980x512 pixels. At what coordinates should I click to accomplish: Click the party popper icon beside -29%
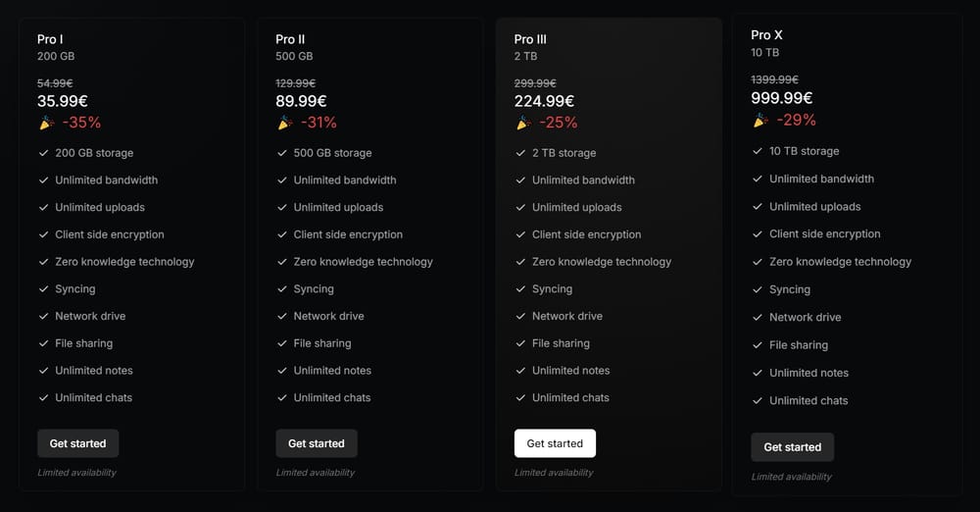pyautogui.click(x=760, y=120)
